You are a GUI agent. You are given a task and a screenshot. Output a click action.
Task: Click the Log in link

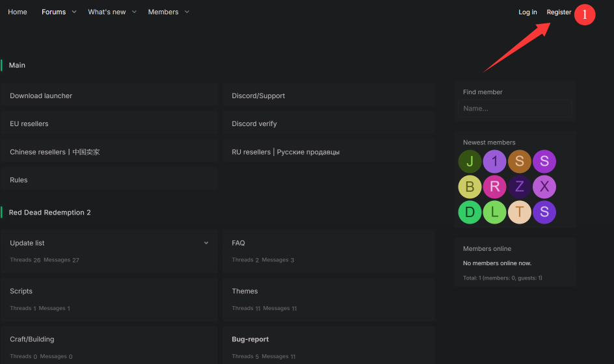click(527, 12)
